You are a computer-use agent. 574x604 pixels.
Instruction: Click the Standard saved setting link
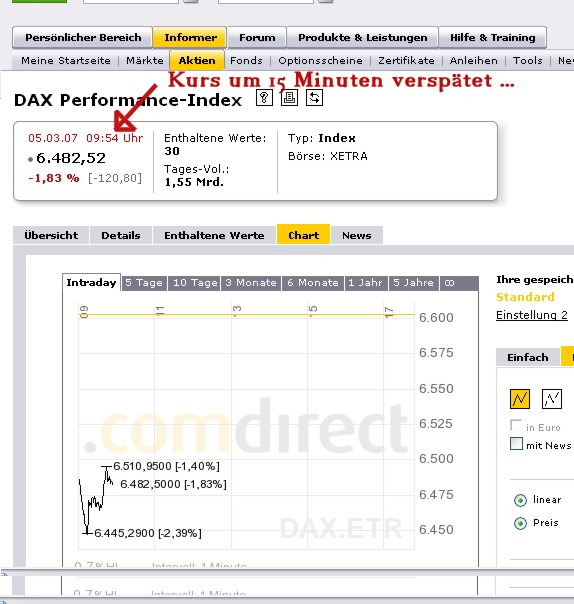pos(525,297)
